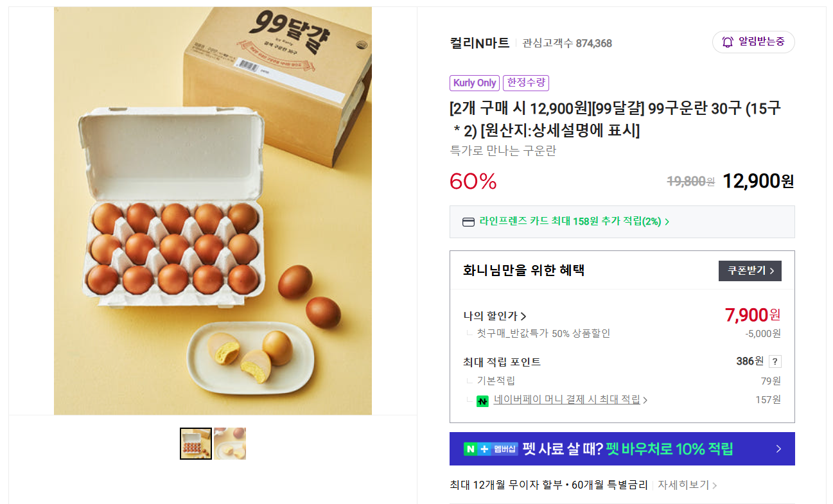Click the main product image of eggs
The width and height of the screenshot is (833, 504).
coord(212,210)
